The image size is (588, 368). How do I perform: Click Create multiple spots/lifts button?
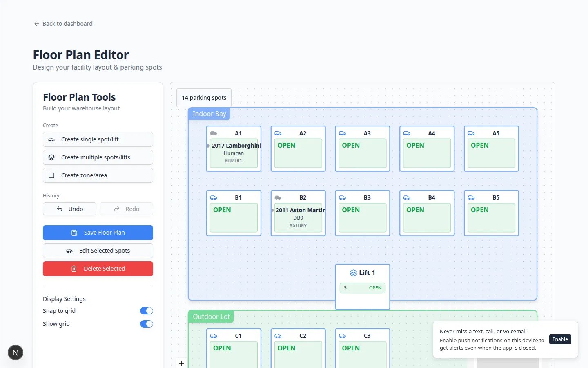tap(98, 157)
